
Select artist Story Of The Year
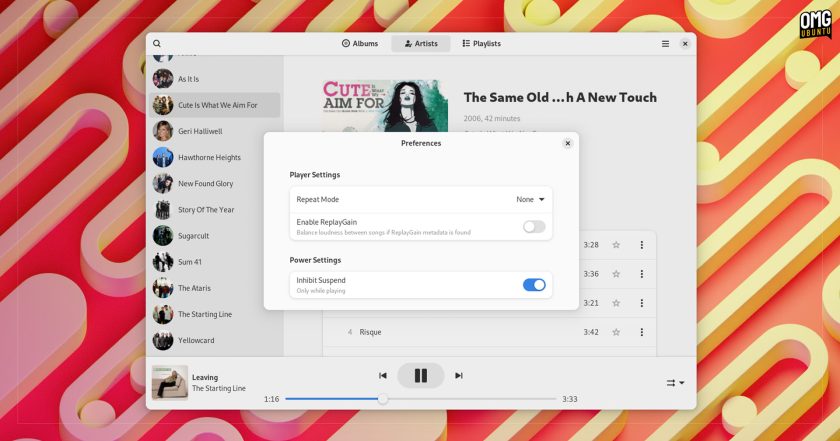coord(216,210)
